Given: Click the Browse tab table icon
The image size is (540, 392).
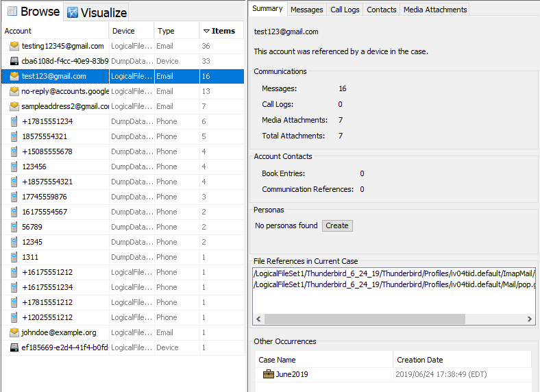Looking at the screenshot, I should coord(12,12).
